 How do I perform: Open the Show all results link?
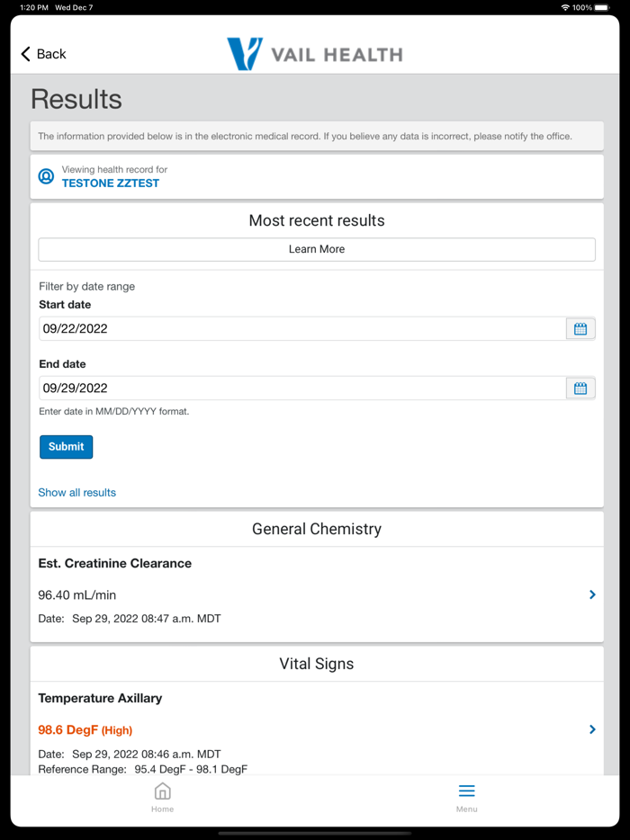(76, 492)
